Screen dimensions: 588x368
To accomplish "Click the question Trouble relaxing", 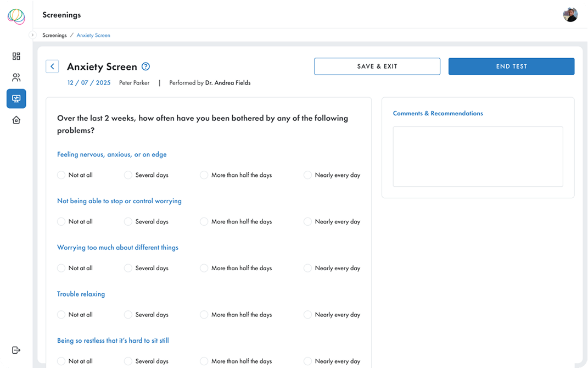I will [81, 294].
